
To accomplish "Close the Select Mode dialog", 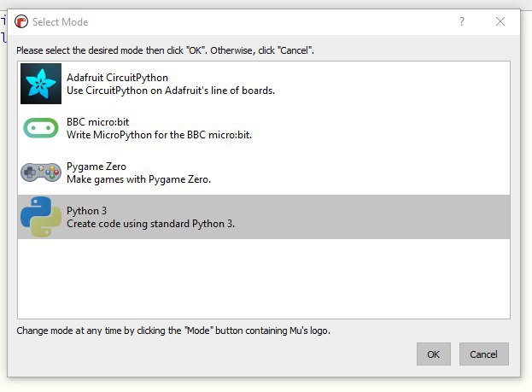I will [500, 21].
